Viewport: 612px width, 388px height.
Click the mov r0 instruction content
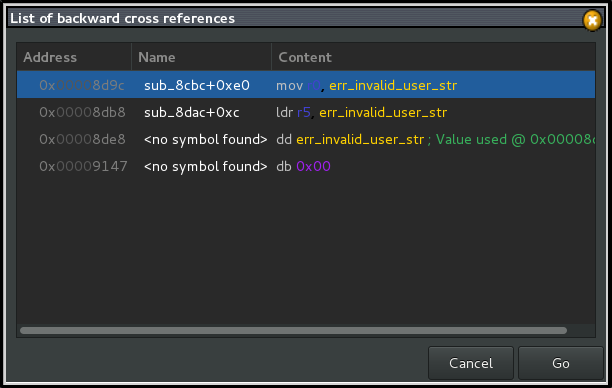coord(366,85)
